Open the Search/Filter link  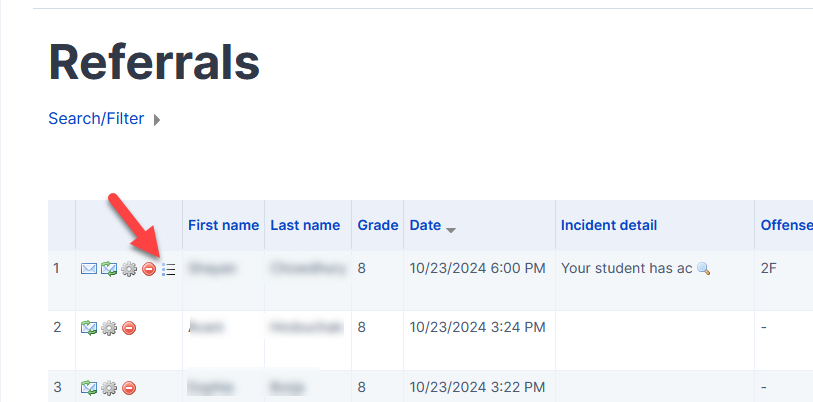pos(96,119)
